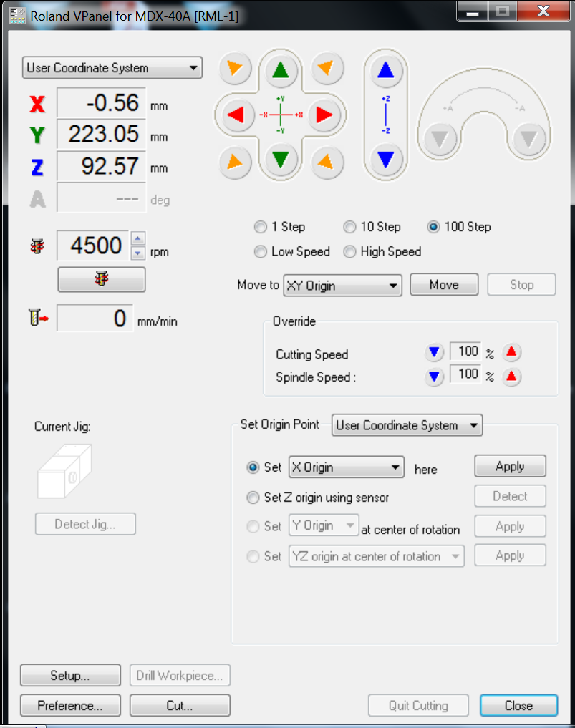
Task: Open the X Origin dropdown
Action: point(347,467)
